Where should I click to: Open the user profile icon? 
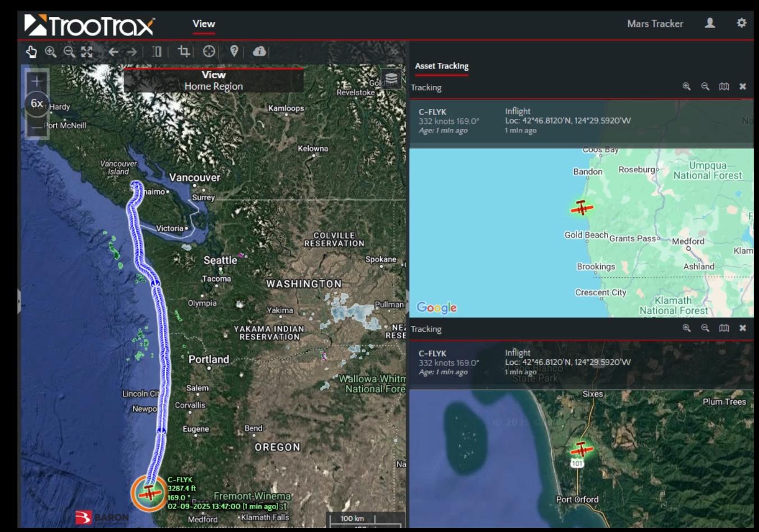click(710, 23)
